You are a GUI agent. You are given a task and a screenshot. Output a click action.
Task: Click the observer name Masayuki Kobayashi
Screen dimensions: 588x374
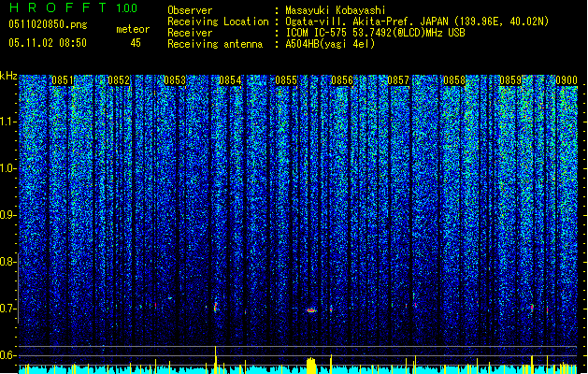[x=336, y=10]
